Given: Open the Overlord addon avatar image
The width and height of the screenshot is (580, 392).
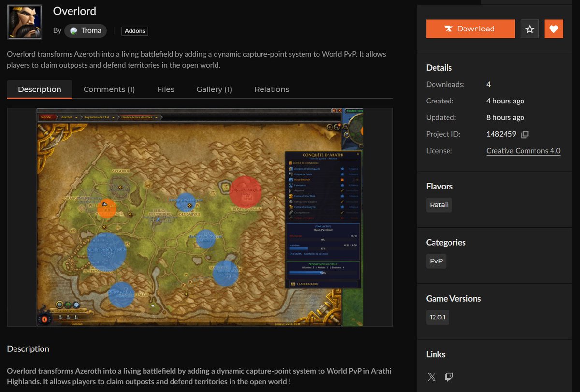Looking at the screenshot, I should click(x=24, y=22).
